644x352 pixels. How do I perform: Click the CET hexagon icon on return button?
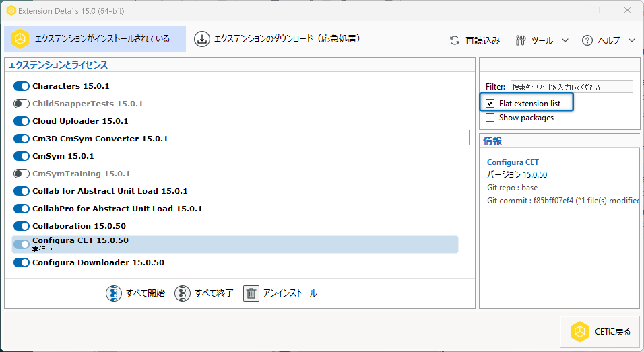[580, 332]
